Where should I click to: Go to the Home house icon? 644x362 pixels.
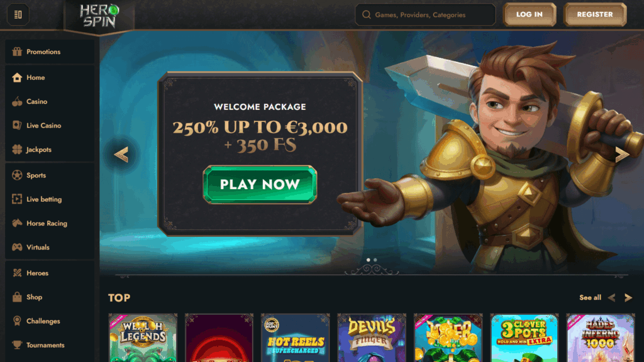[x=17, y=77]
